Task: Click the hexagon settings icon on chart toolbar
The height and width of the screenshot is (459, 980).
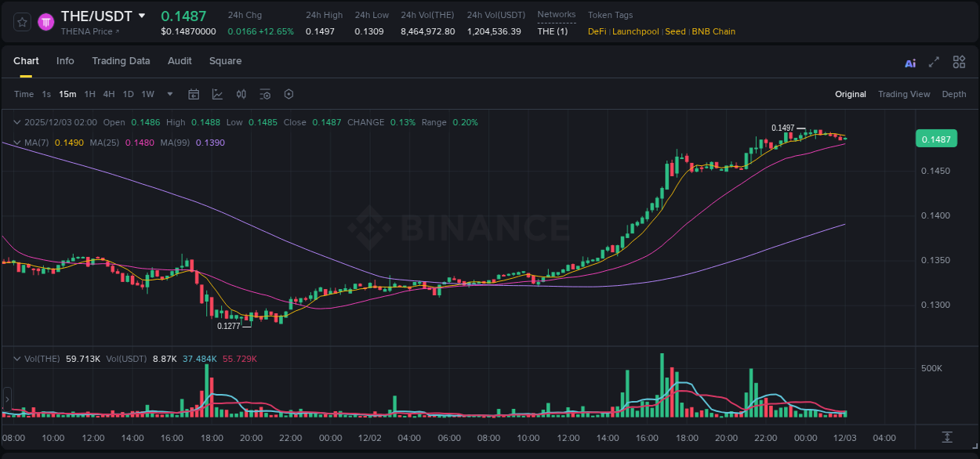Action: click(289, 94)
